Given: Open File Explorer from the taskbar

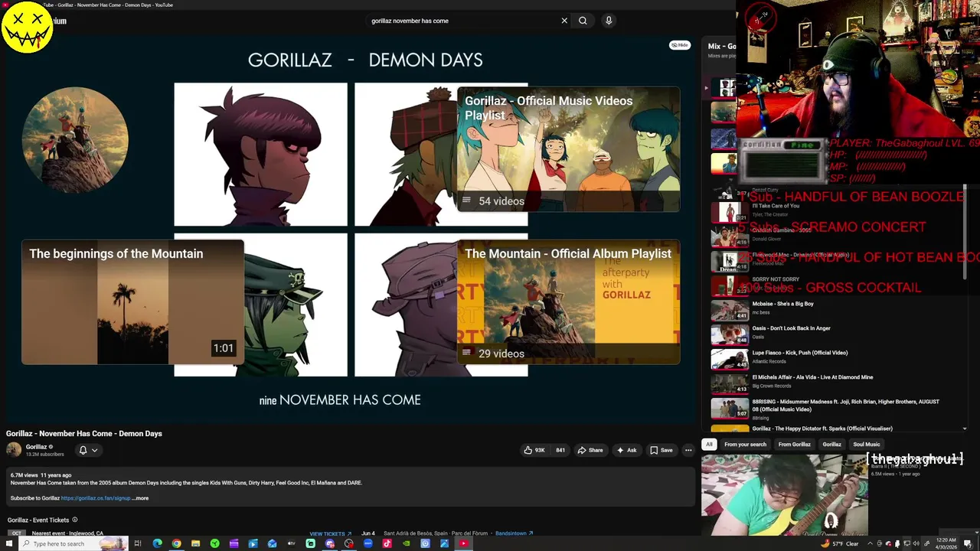Looking at the screenshot, I should (195, 543).
